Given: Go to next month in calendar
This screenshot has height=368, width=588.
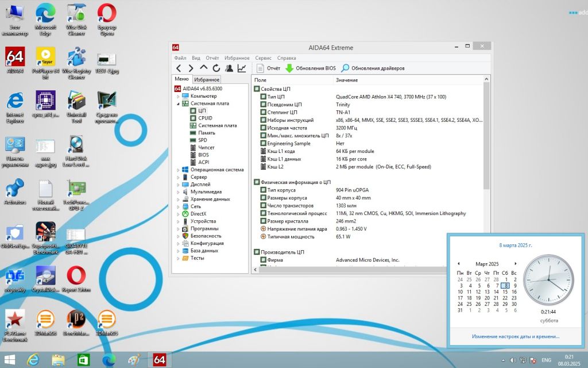Looking at the screenshot, I should pyautogui.click(x=516, y=263).
